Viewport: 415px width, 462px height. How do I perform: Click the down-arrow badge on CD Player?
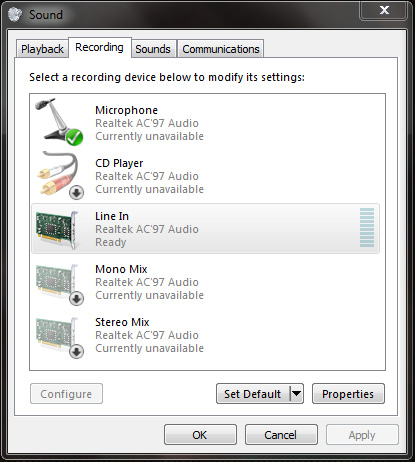tap(76, 192)
